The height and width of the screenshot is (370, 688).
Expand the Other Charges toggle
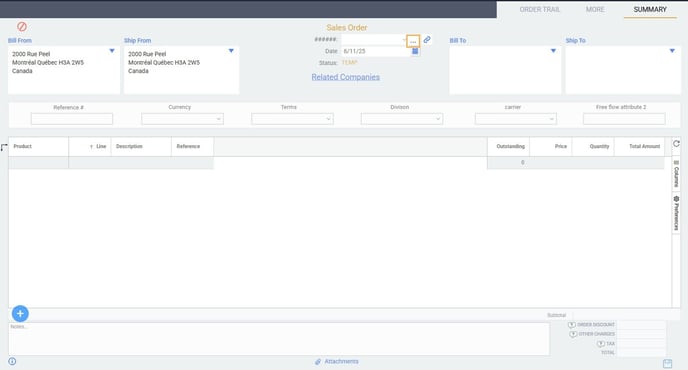click(573, 334)
